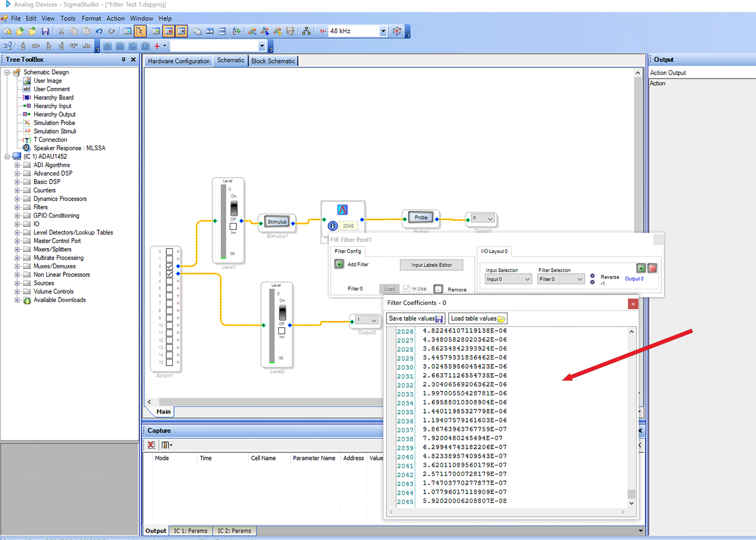Click the Copy toolbar icon
Image resolution: width=756 pixels, height=540 pixels.
(x=74, y=31)
